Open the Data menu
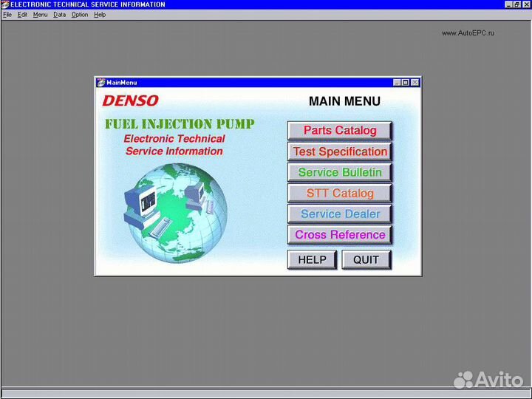 59,15
